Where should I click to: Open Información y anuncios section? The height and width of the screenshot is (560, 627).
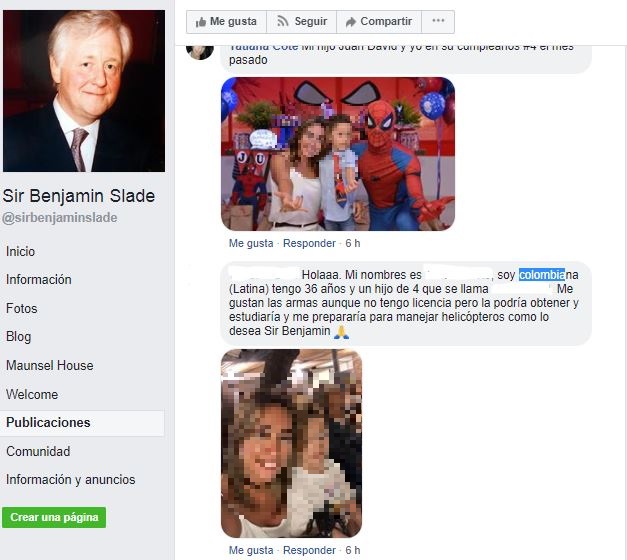[71, 480]
